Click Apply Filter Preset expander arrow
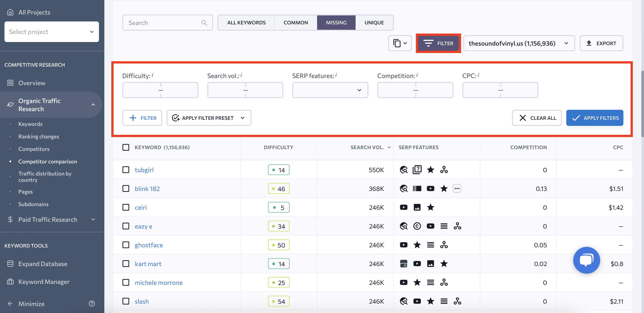Screen dimensions: 644x313 243,118
